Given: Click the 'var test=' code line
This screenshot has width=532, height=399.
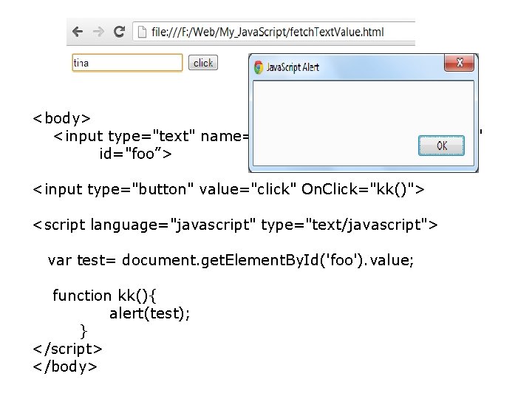Looking at the screenshot, I should (231, 260).
